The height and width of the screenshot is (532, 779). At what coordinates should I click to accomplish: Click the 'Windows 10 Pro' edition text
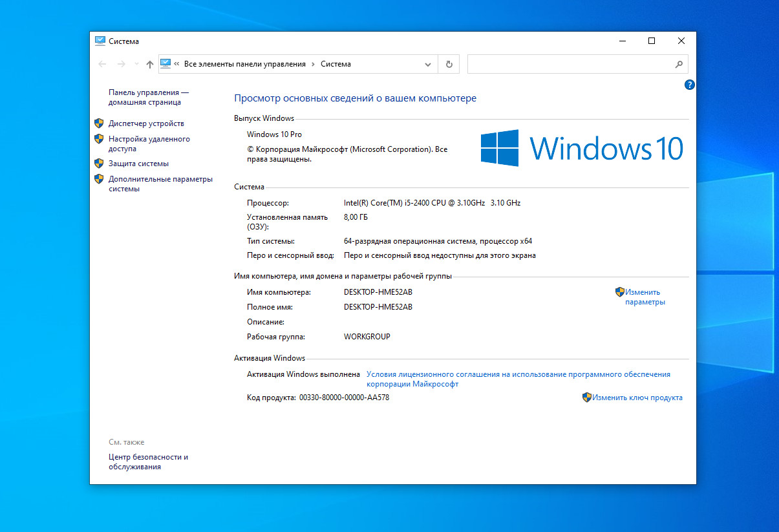click(274, 134)
